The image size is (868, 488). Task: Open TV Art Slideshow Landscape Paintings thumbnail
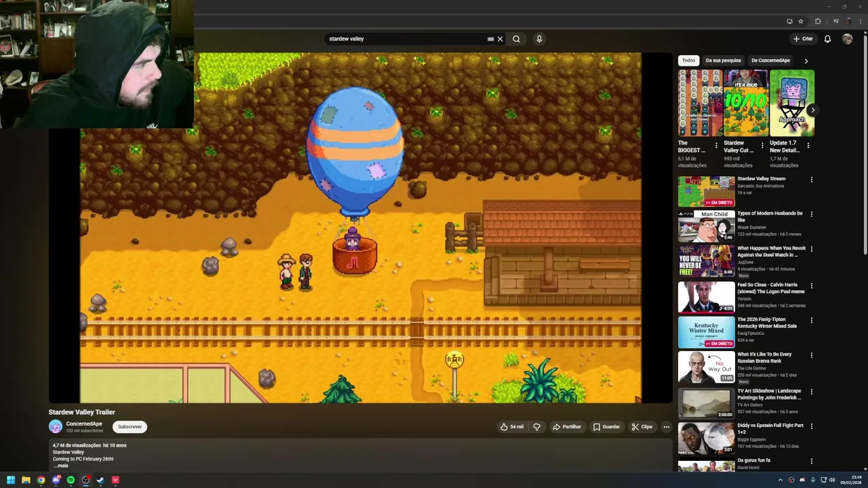click(706, 403)
